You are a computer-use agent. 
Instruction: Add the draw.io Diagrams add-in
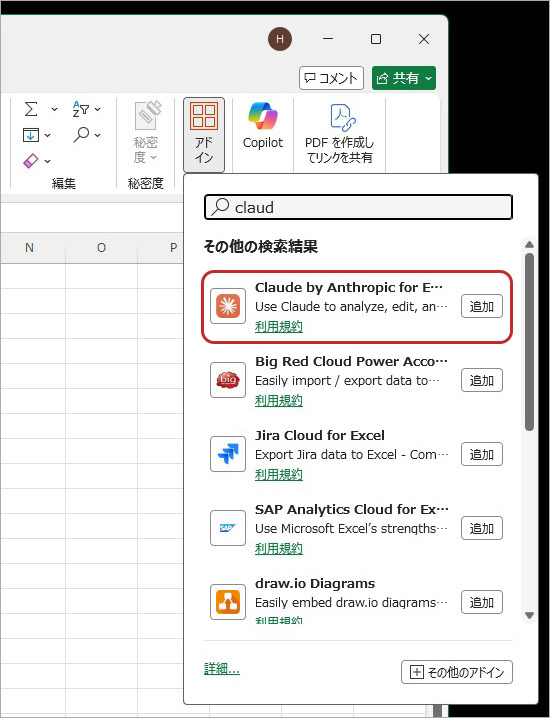pyautogui.click(x=482, y=603)
